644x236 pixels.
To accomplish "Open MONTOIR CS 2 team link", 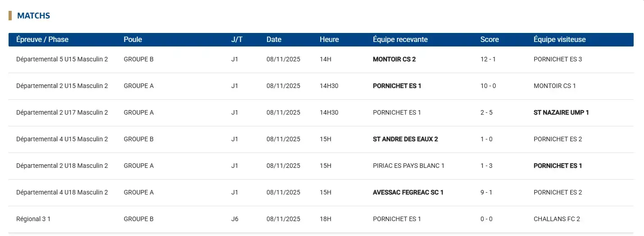I will click(394, 59).
